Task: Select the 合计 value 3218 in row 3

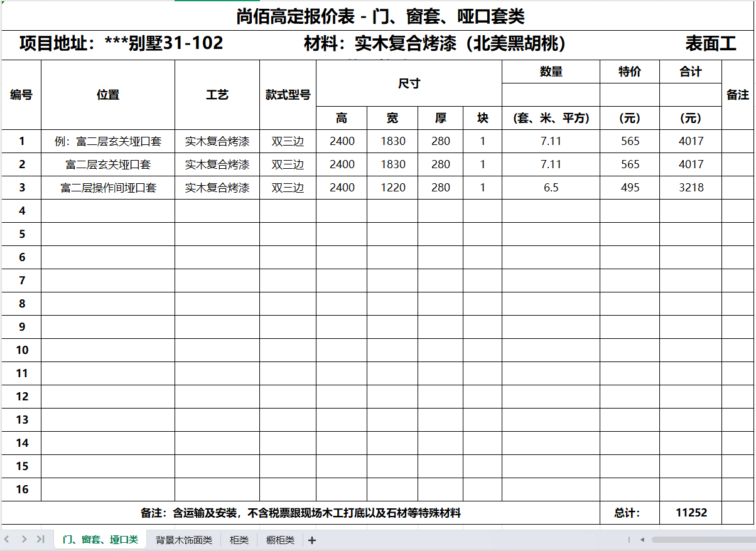Action: coord(691,188)
